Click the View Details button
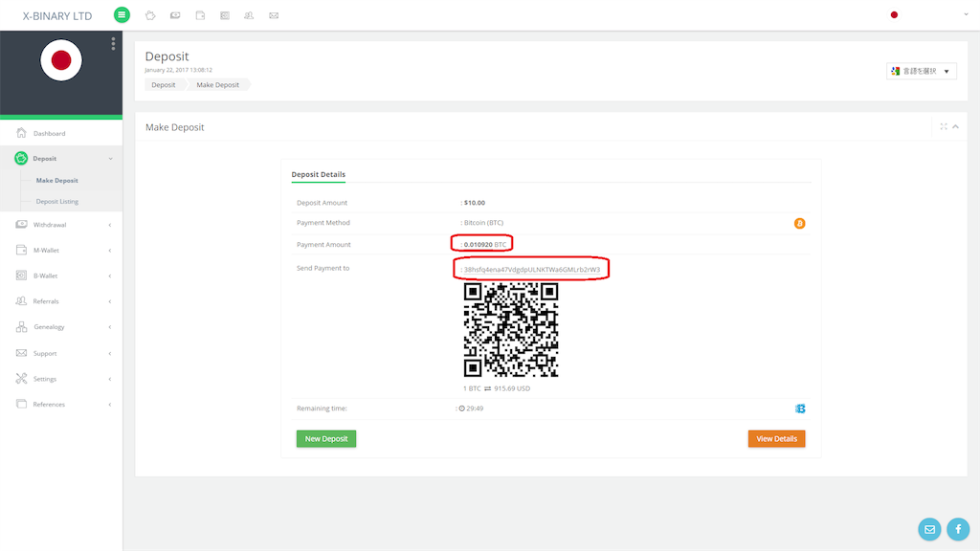Screen dimensions: 980x551 776,438
